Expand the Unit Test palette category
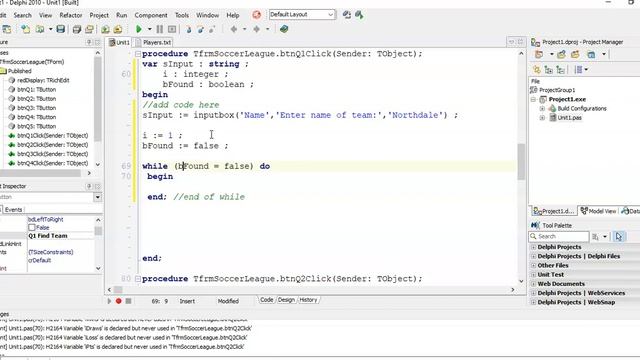The image size is (640, 360). (533, 275)
